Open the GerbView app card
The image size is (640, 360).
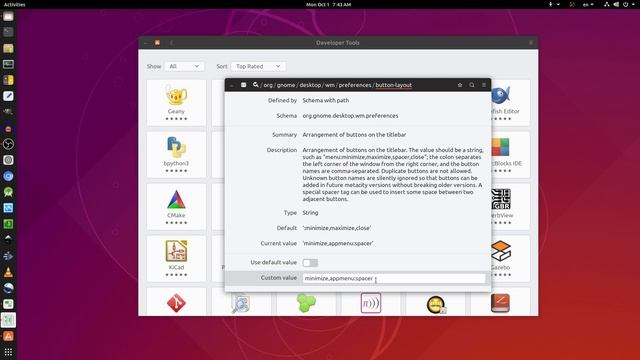(510, 207)
